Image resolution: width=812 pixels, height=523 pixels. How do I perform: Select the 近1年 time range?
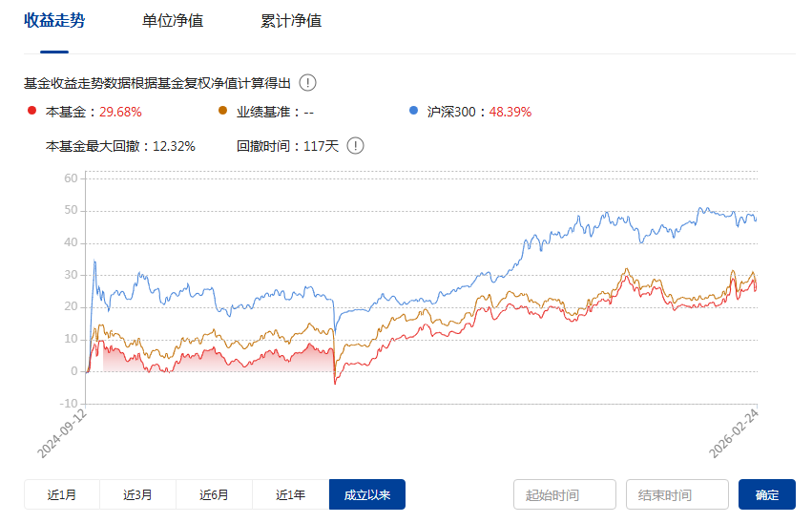coord(291,494)
